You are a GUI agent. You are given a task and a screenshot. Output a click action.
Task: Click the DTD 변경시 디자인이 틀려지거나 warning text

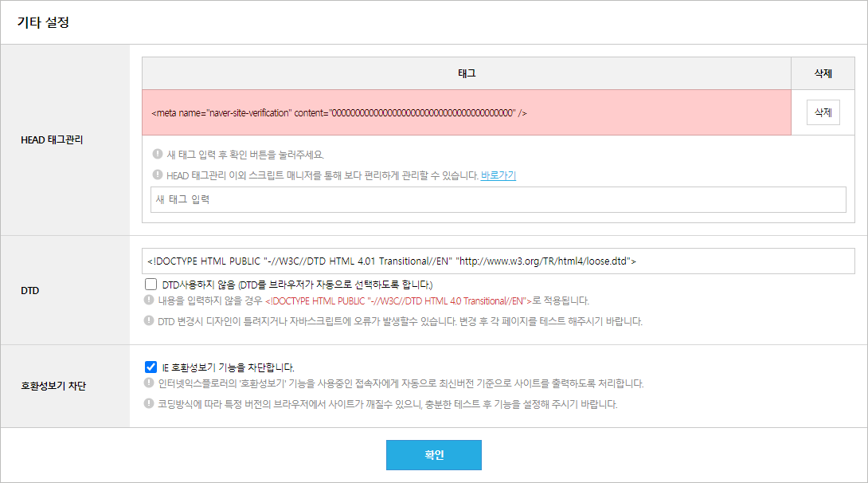point(400,321)
